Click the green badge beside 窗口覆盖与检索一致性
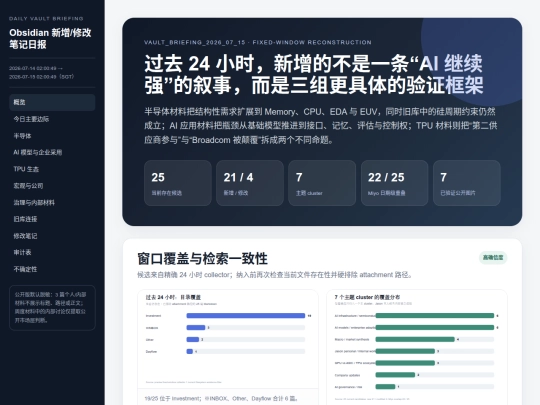 493,258
